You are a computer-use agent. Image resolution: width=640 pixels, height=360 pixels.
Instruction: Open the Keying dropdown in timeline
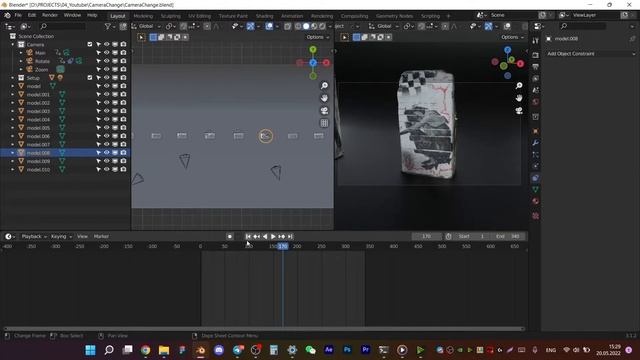(x=61, y=236)
